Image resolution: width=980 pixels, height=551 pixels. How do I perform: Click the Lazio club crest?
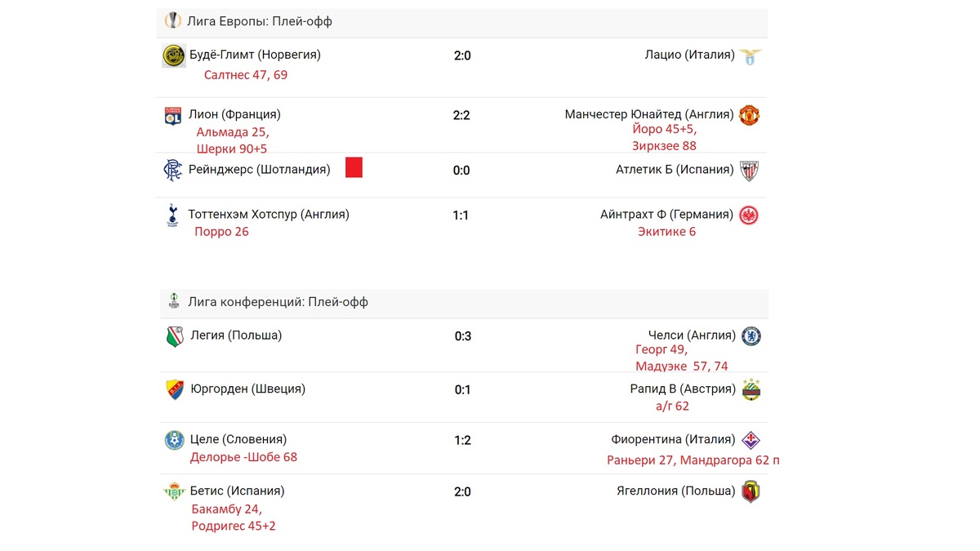[x=750, y=56]
